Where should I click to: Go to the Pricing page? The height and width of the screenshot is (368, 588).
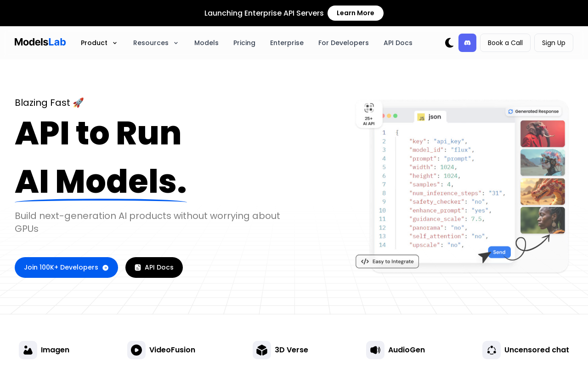pyautogui.click(x=244, y=43)
